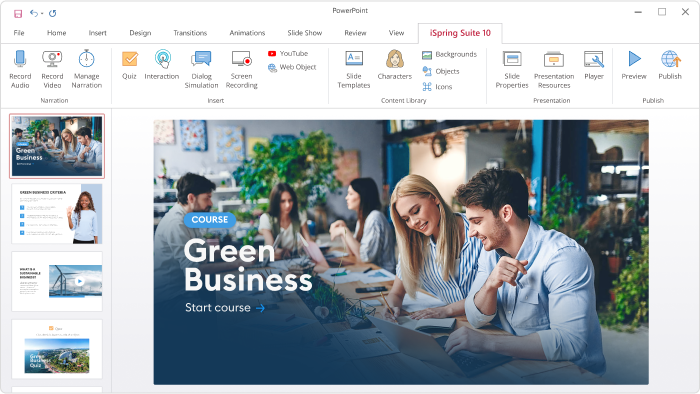700x394 pixels.
Task: Click the COURSE badge on the slide
Action: 210,220
